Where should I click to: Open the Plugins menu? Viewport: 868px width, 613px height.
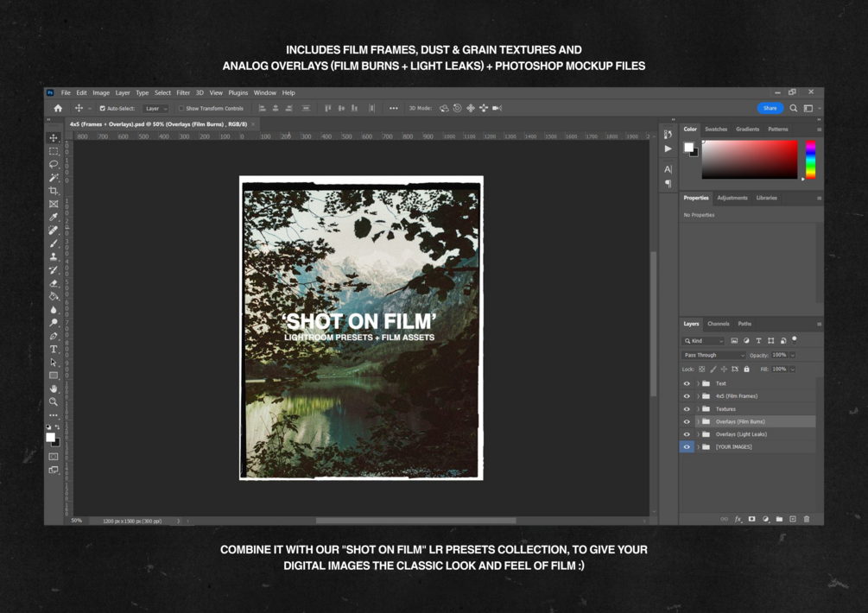point(238,93)
